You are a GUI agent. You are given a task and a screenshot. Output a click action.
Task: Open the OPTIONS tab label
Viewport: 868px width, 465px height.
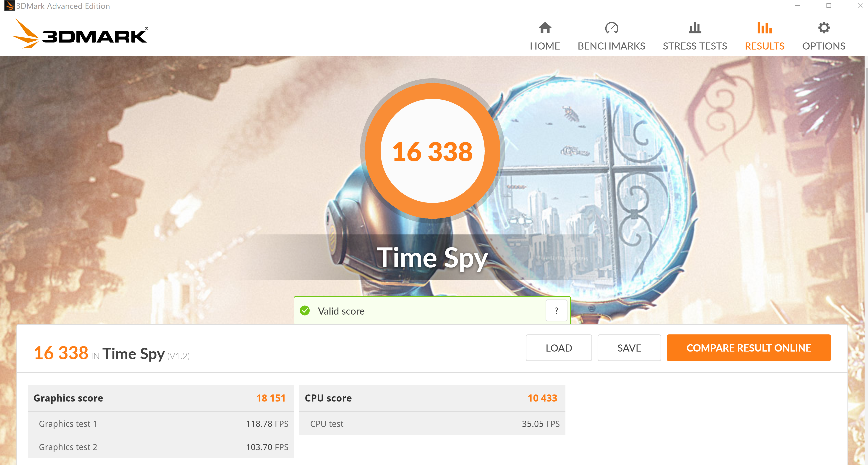824,46
